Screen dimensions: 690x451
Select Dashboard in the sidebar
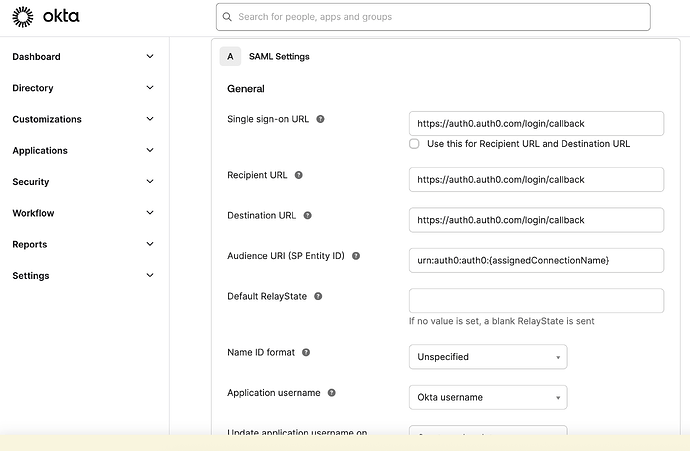click(x=37, y=57)
